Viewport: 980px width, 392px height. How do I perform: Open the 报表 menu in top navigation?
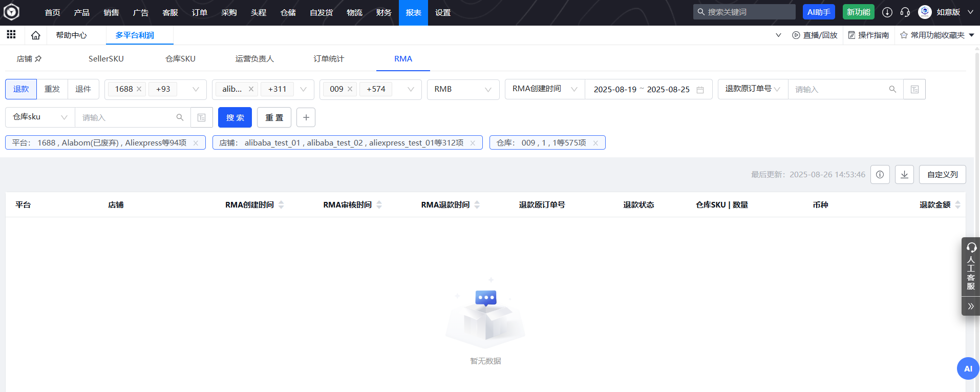click(x=413, y=13)
